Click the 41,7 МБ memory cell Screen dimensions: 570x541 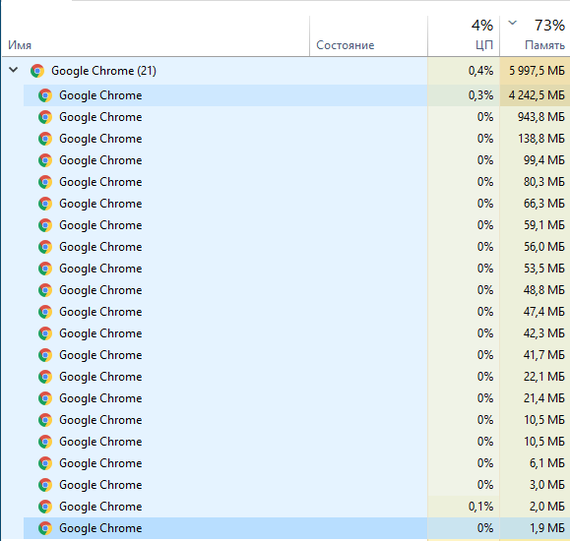point(535,355)
